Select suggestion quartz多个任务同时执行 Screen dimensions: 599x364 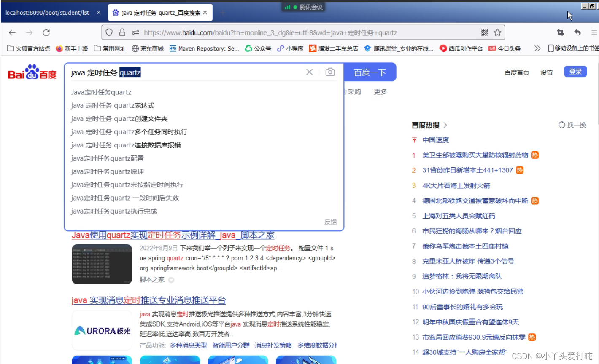(129, 132)
